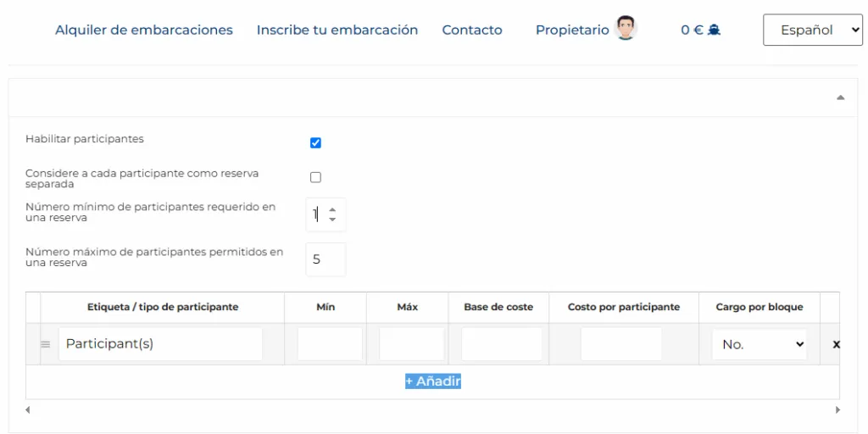This screenshot has height=434, width=868.
Task: Click the + Añadir button
Action: (x=433, y=381)
